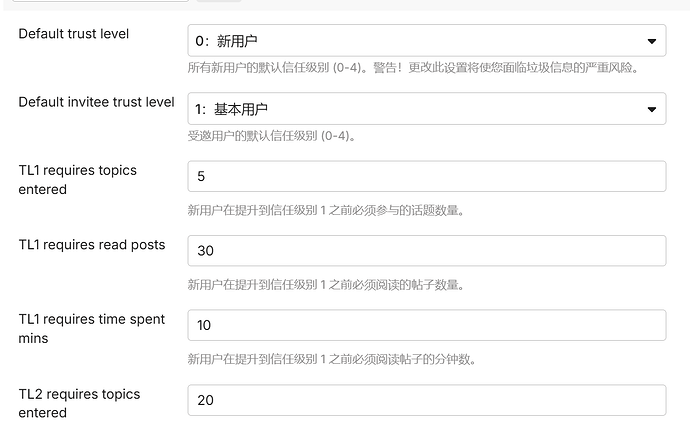690x422 pixels.
Task: Click the description below the invitee trust level dropdown
Action: 272,135
